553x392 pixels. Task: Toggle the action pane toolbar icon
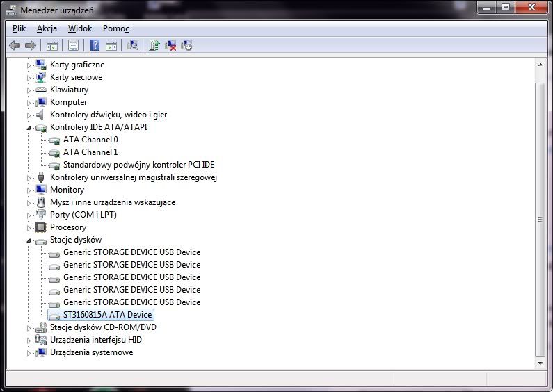111,45
